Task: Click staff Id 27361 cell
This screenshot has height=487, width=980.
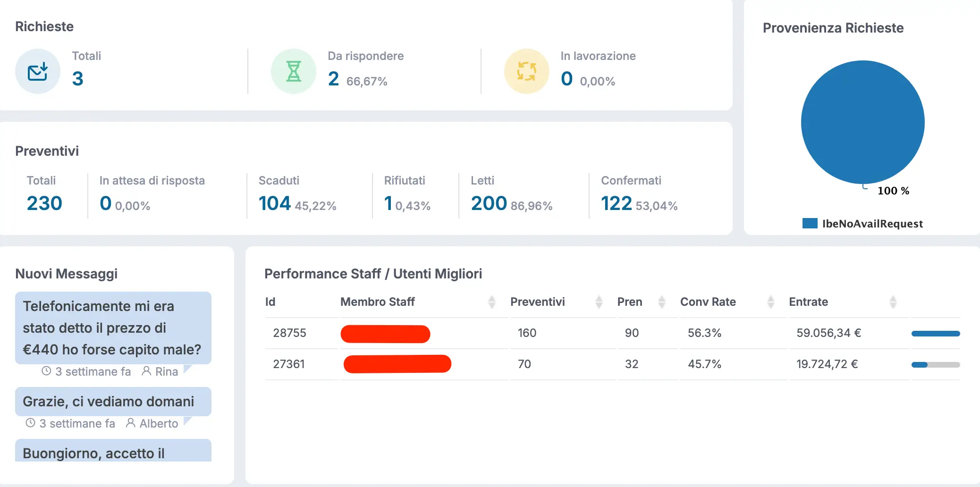Action: pos(288,364)
